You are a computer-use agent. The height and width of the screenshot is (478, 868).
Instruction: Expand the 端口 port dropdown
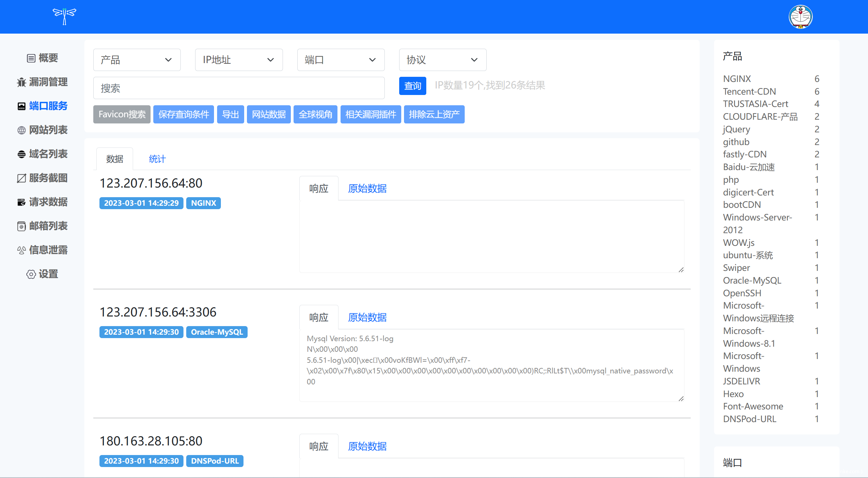tap(341, 60)
